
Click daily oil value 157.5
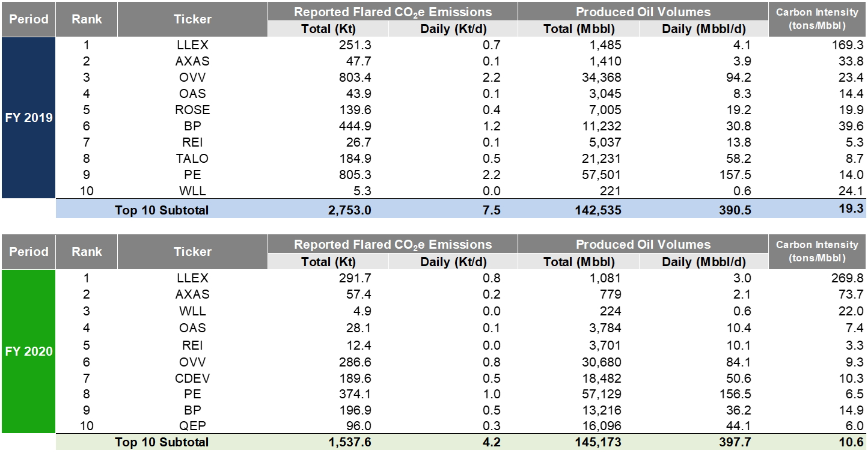735,175
